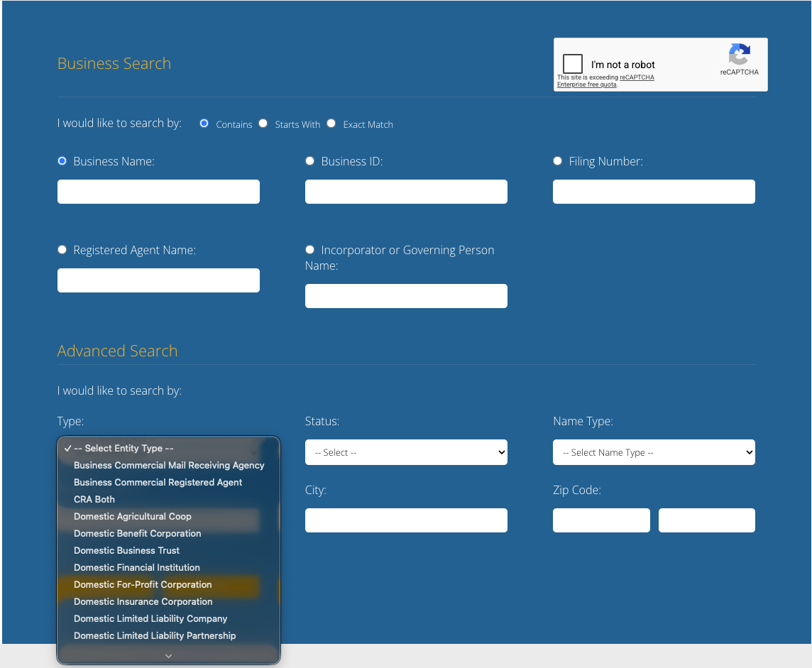Pick Domestic Insurance Corporation entity type
The height and width of the screenshot is (668, 812).
coord(168,602)
